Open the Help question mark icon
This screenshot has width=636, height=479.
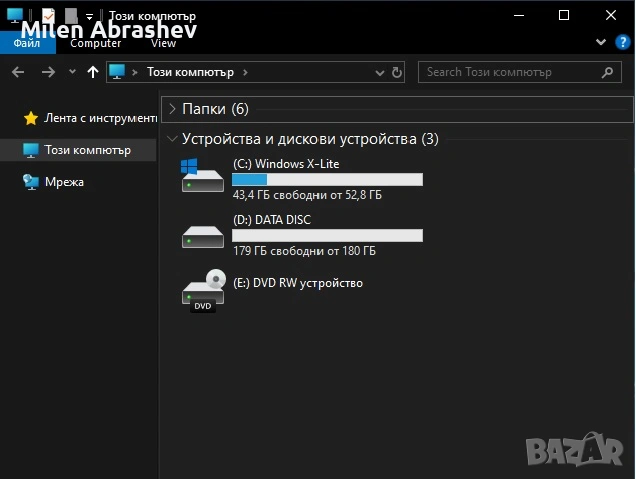[x=622, y=43]
